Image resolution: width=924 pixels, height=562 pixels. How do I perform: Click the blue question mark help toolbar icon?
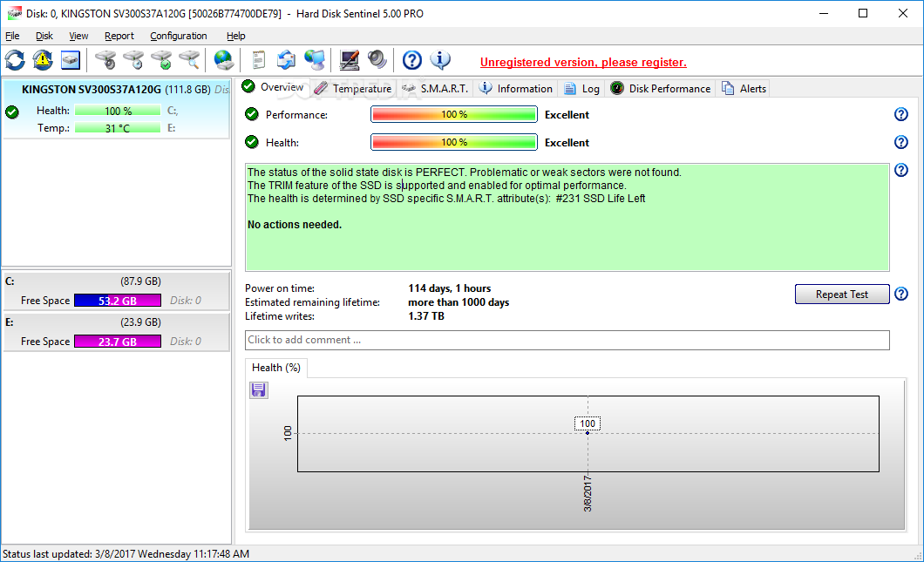pos(412,60)
